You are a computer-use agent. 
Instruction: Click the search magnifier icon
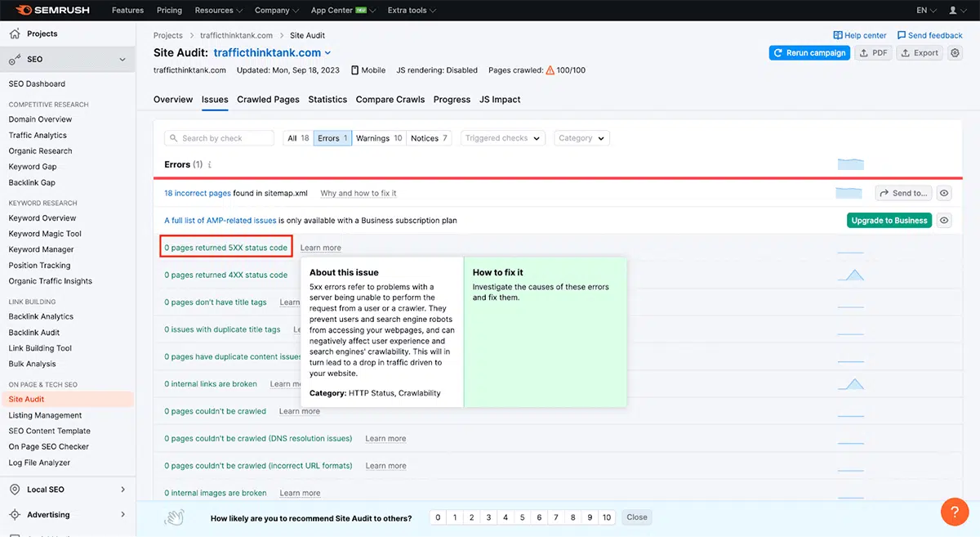coord(174,138)
